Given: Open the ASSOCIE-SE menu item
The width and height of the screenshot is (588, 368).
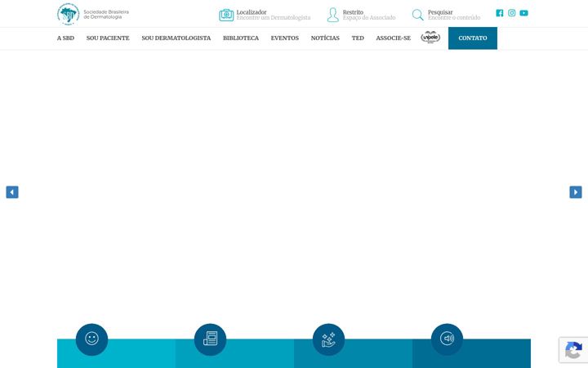Looking at the screenshot, I should click(394, 38).
